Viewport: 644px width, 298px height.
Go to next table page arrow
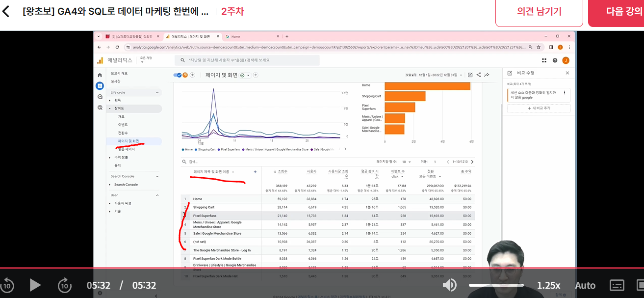(x=472, y=162)
